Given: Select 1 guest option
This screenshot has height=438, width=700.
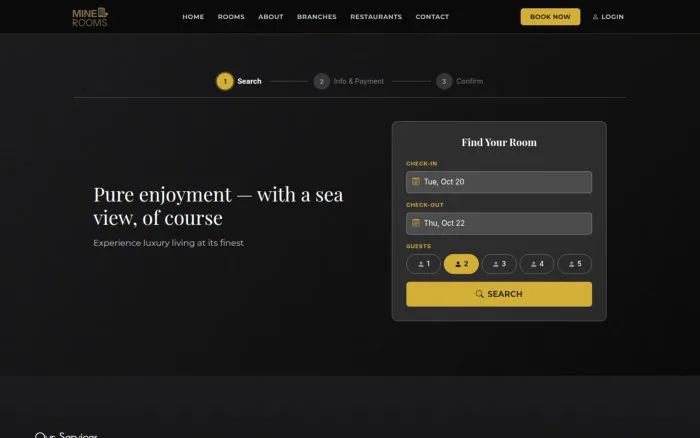Looking at the screenshot, I should pos(423,264).
